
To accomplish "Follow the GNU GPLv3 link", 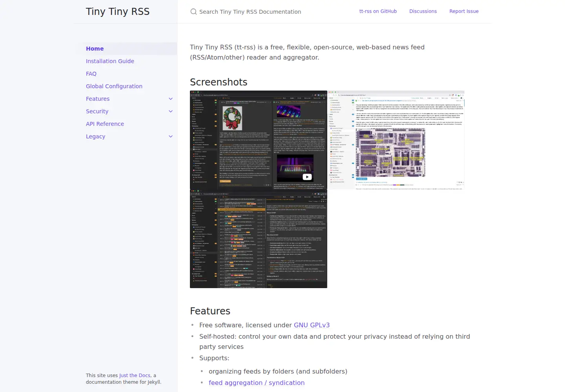I will [x=312, y=325].
